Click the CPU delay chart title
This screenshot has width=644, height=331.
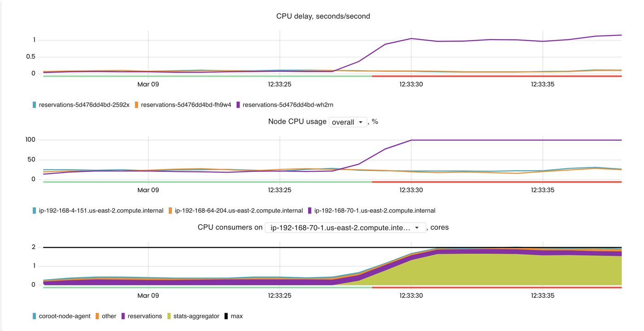click(x=324, y=16)
